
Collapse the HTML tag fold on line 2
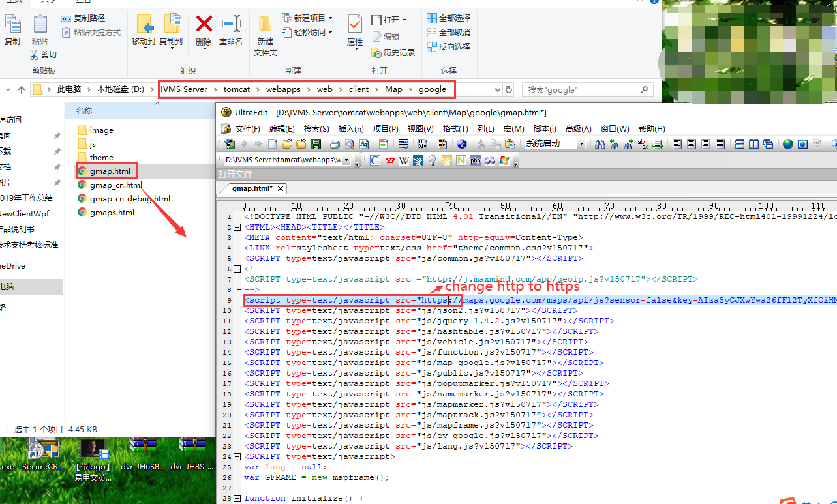pyautogui.click(x=237, y=227)
